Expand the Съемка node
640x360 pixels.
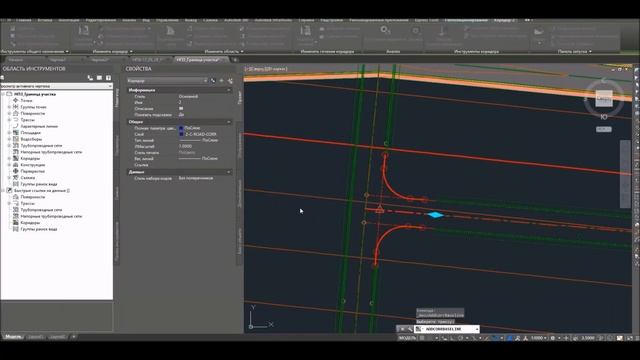tap(9, 178)
